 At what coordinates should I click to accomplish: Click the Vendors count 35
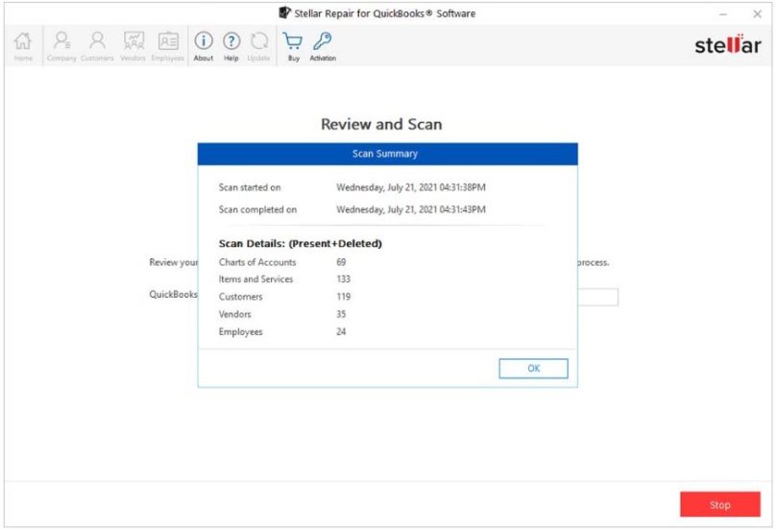coord(341,314)
